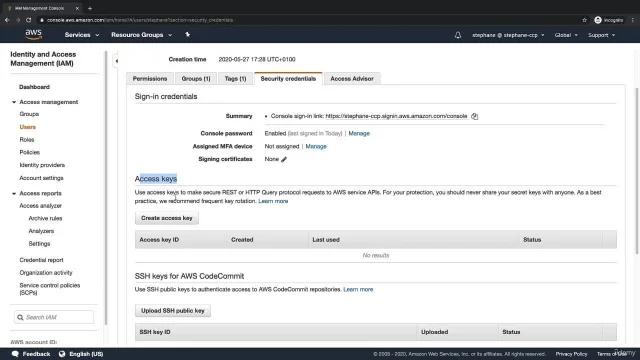The width and height of the screenshot is (640, 360).
Task: Select the Security credentials tab
Action: click(288, 78)
